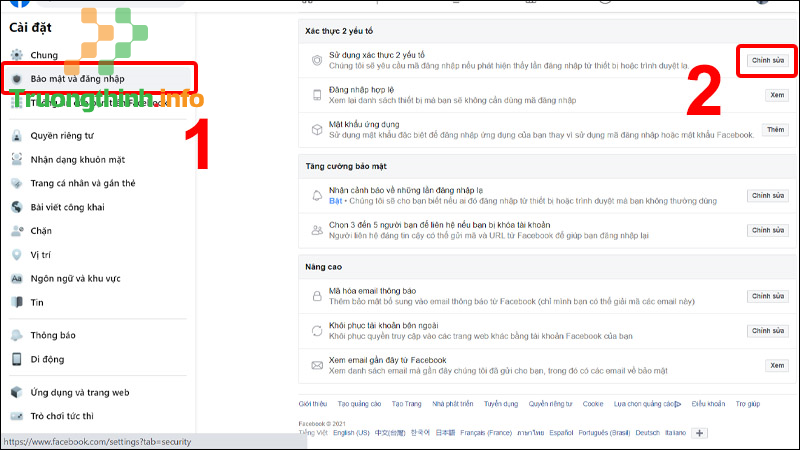Viewport: 800px width, 450px height.
Task: Switch language to Français (France)
Action: tap(486, 433)
